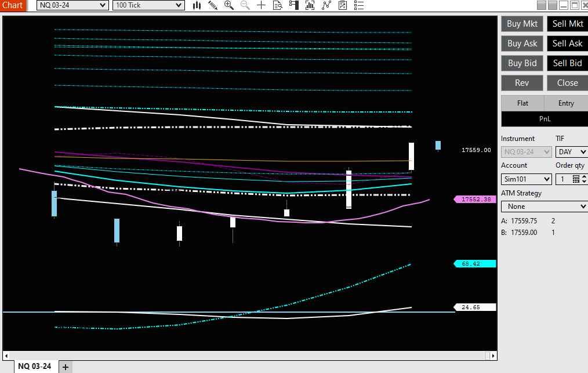Image resolution: width=588 pixels, height=373 pixels.
Task: Click the chart horizontal scrollbar thumb
Action: click(488, 356)
